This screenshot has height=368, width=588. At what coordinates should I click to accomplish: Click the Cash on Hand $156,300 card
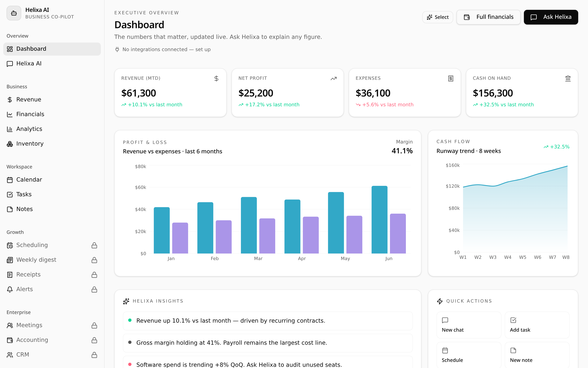pyautogui.click(x=522, y=93)
